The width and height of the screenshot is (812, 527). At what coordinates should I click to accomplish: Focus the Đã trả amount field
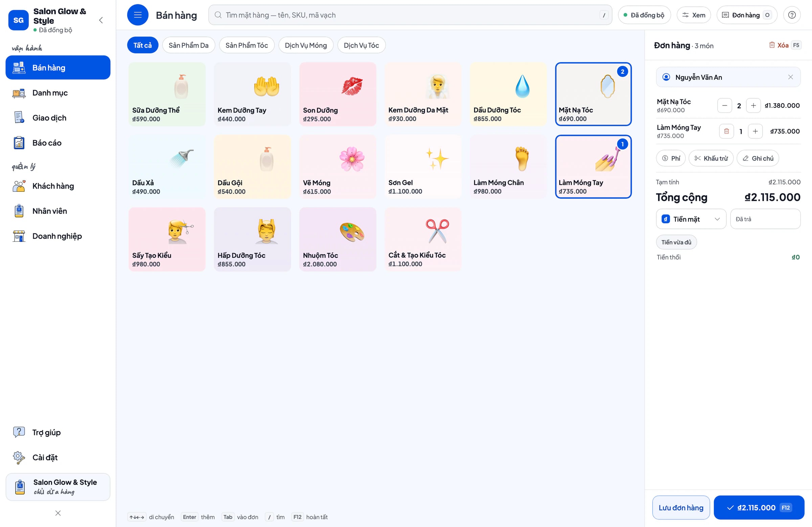(765, 219)
